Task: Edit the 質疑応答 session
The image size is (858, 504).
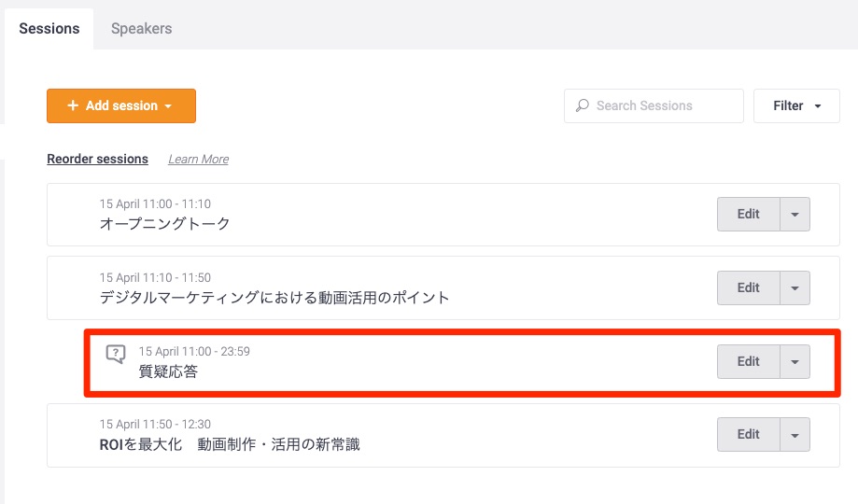Action: (748, 361)
